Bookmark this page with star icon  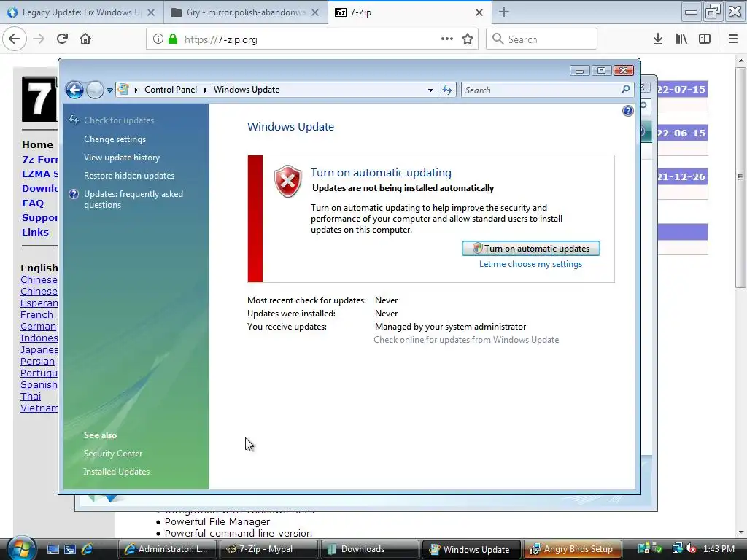point(468,39)
